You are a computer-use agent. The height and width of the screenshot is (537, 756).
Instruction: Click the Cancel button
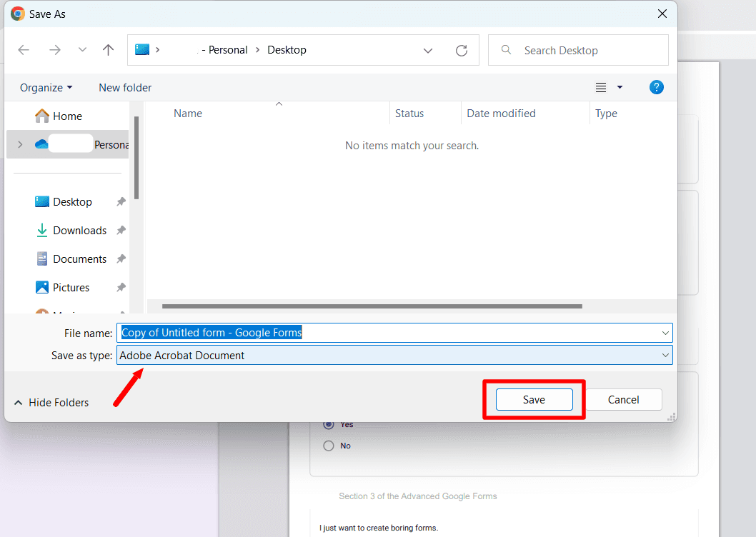point(623,400)
